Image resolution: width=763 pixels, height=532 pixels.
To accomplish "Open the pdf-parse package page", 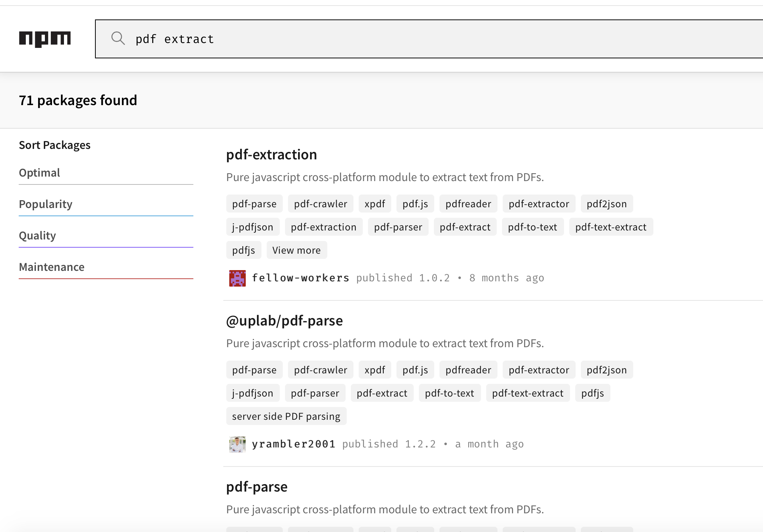I will pyautogui.click(x=257, y=487).
